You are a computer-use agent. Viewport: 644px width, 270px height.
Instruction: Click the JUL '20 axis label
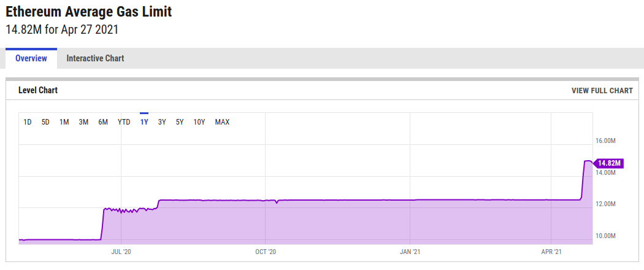click(x=121, y=252)
